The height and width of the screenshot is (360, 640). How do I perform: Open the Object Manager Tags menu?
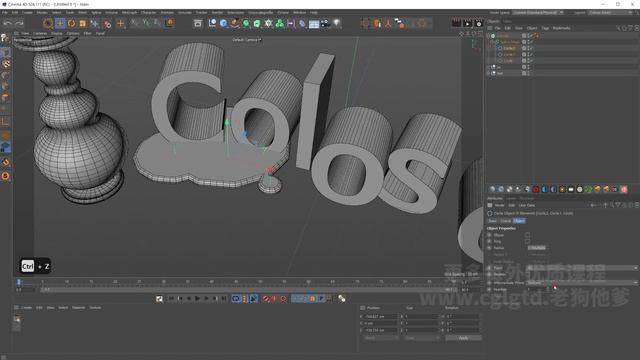(x=545, y=28)
